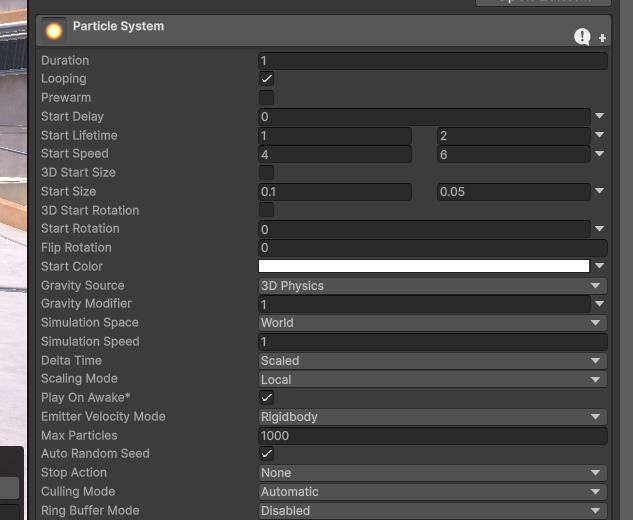Click the Max Particles input field

coord(432,436)
